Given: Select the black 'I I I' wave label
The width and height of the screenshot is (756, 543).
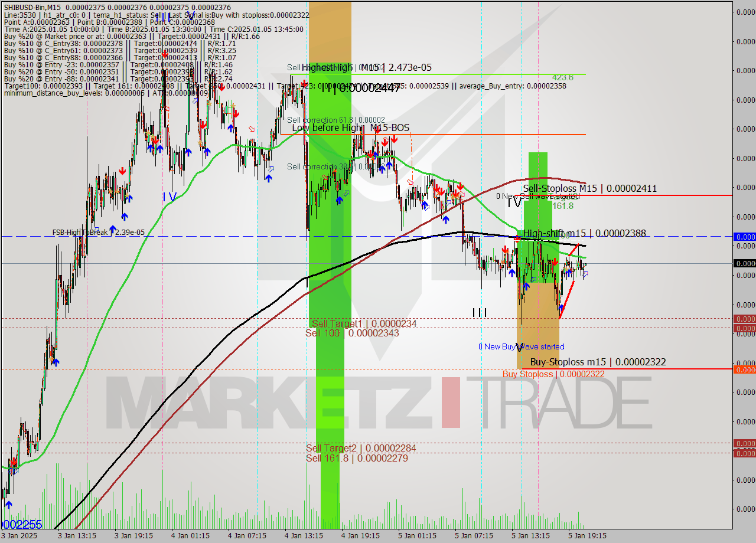Looking at the screenshot, I should point(479,313).
